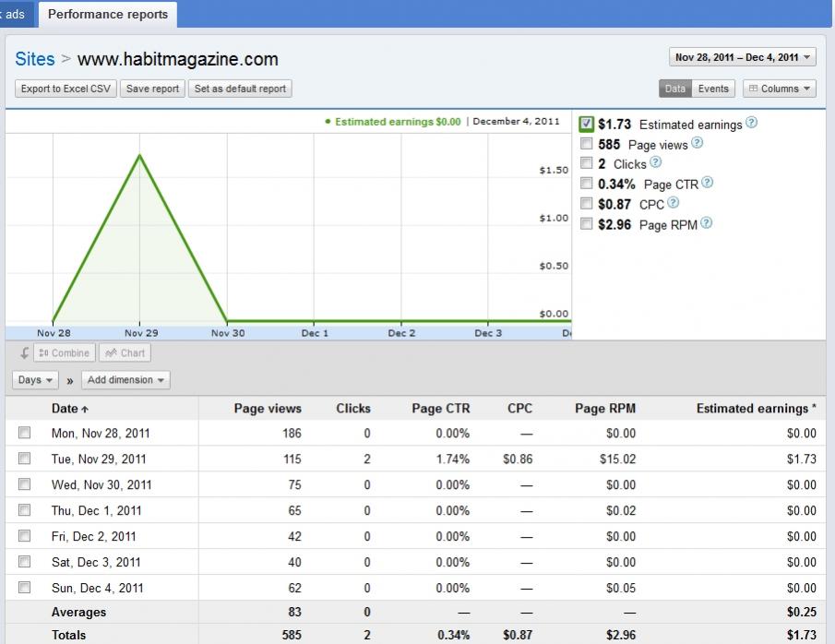Image resolution: width=835 pixels, height=644 pixels.
Task: Check the Mon, Nov 28, 2011 row
Action: pyautogui.click(x=25, y=433)
